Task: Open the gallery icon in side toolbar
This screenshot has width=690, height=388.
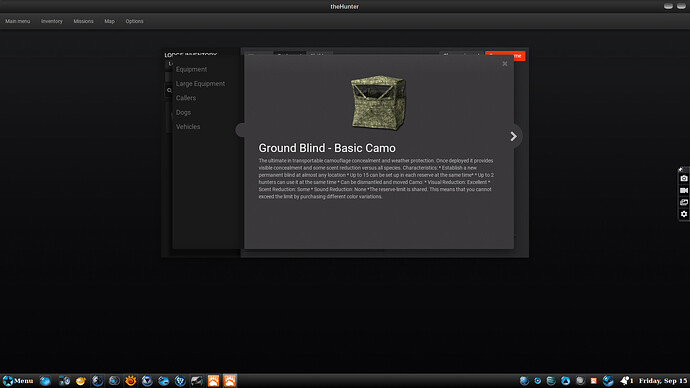Action: pyautogui.click(x=683, y=202)
